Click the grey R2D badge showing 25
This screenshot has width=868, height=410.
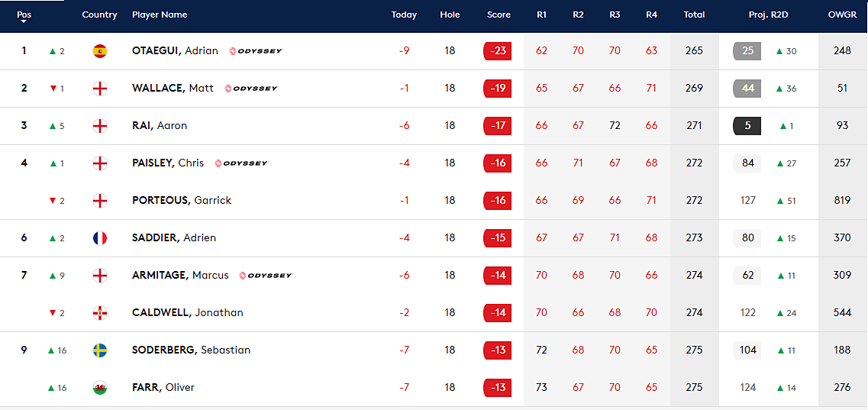[747, 51]
